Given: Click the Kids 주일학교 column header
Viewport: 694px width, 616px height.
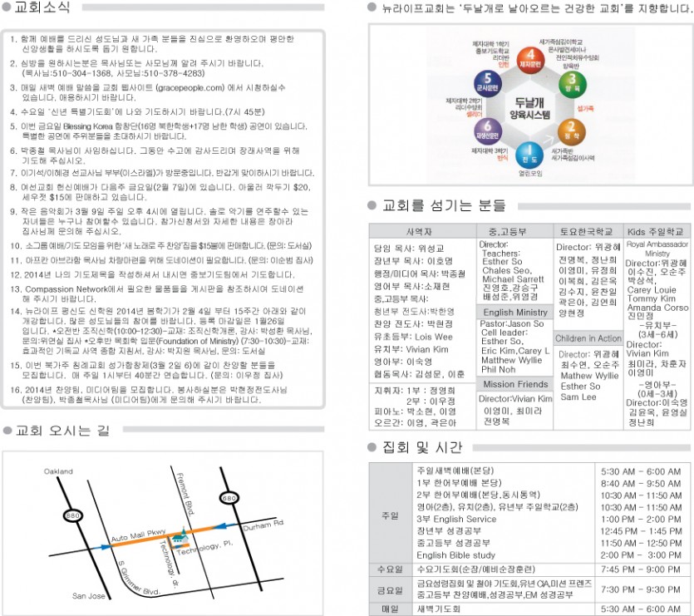Looking at the screenshot, I should pyautogui.click(x=656, y=232).
